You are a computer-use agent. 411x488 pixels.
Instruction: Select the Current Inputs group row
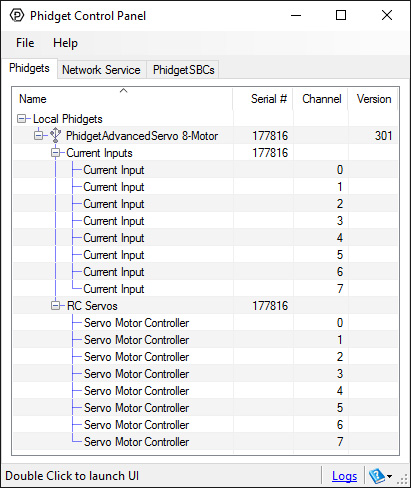[206, 153]
